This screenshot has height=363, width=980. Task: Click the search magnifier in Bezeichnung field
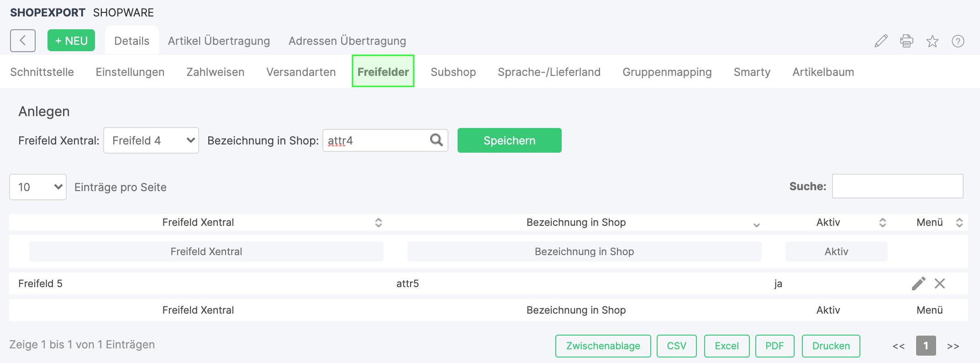coord(437,140)
